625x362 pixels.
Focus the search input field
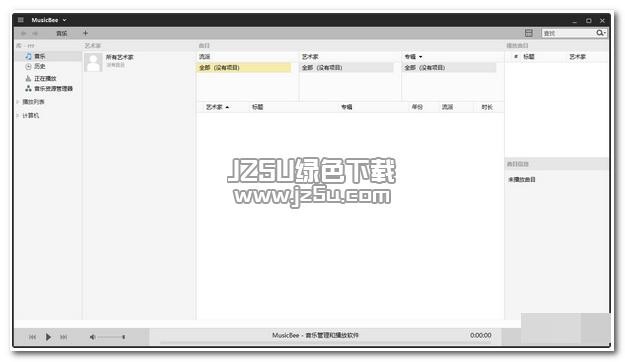tap(568, 33)
